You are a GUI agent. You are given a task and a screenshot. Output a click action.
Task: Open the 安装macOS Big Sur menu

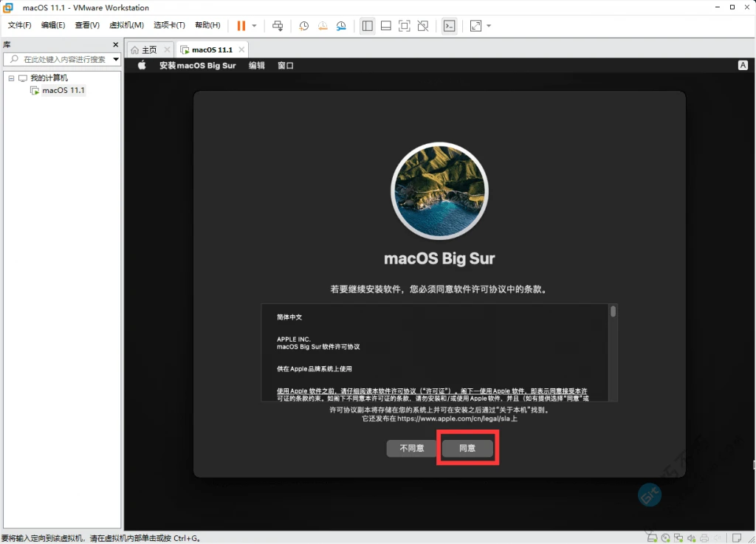pos(198,65)
